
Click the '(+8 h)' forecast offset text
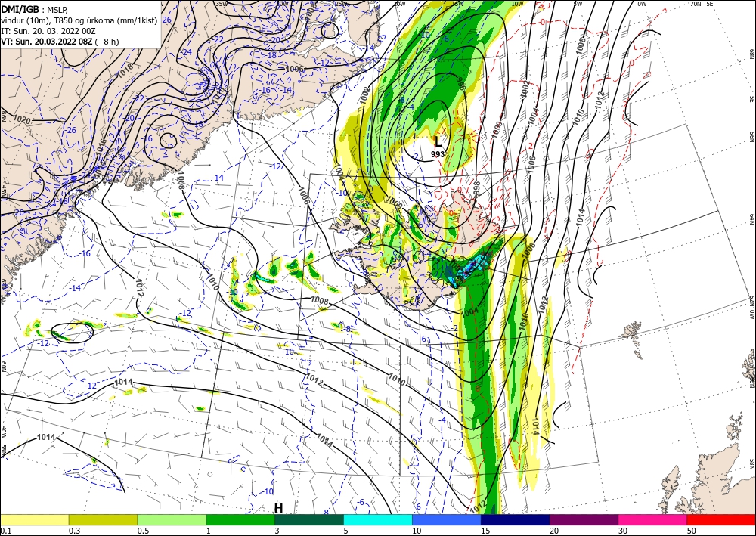107,42
